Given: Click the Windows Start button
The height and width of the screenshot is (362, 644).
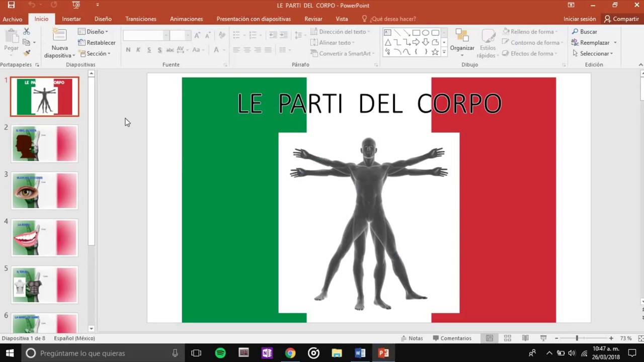Looking at the screenshot, I should [10, 353].
